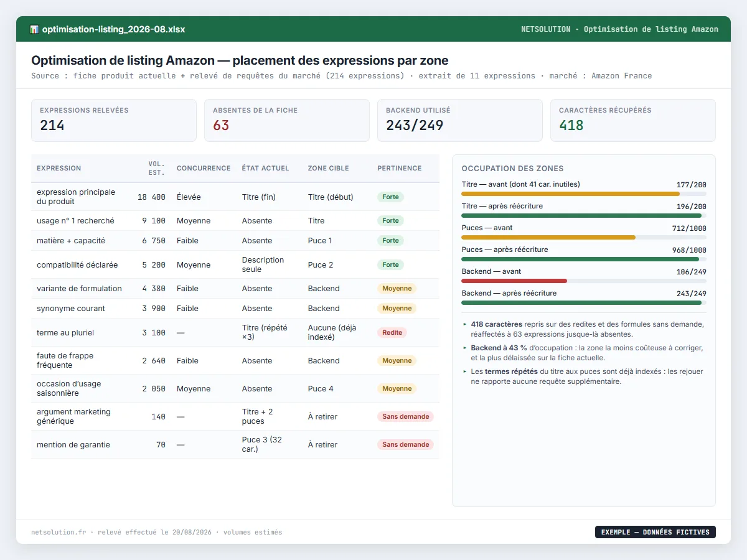Click the 'Puce 3 (32 car.)' cell
747x560 pixels.
(x=261, y=444)
